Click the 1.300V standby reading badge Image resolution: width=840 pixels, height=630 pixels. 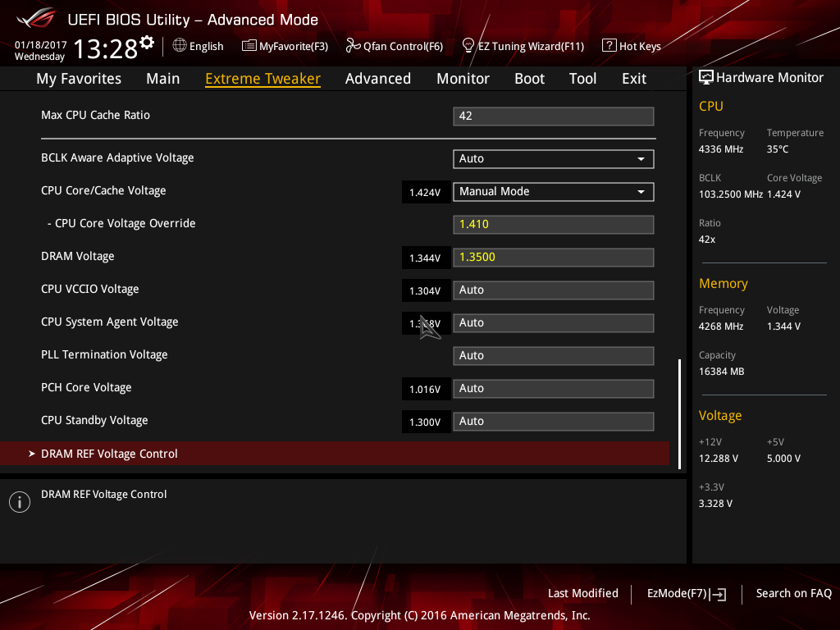[426, 422]
